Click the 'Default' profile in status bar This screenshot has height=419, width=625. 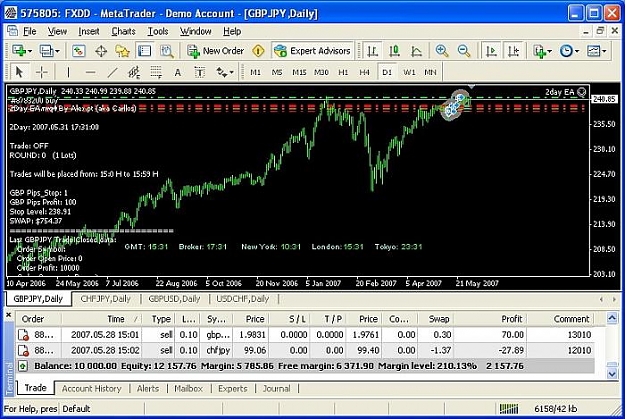click(x=76, y=409)
